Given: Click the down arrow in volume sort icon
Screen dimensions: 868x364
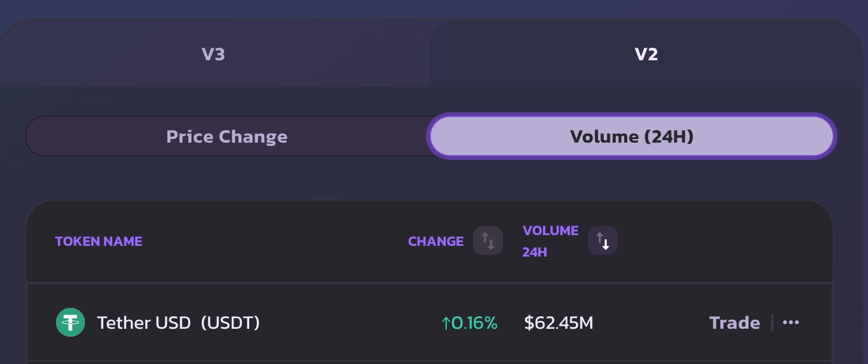Looking at the screenshot, I should click(606, 244).
